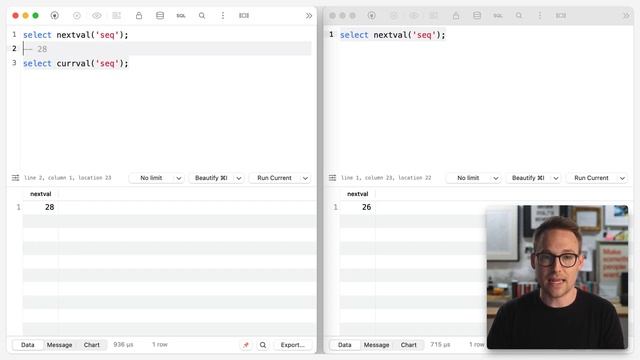Click the webcam video overlay thumbnail
Viewport: 640px width, 360px height.
click(557, 277)
